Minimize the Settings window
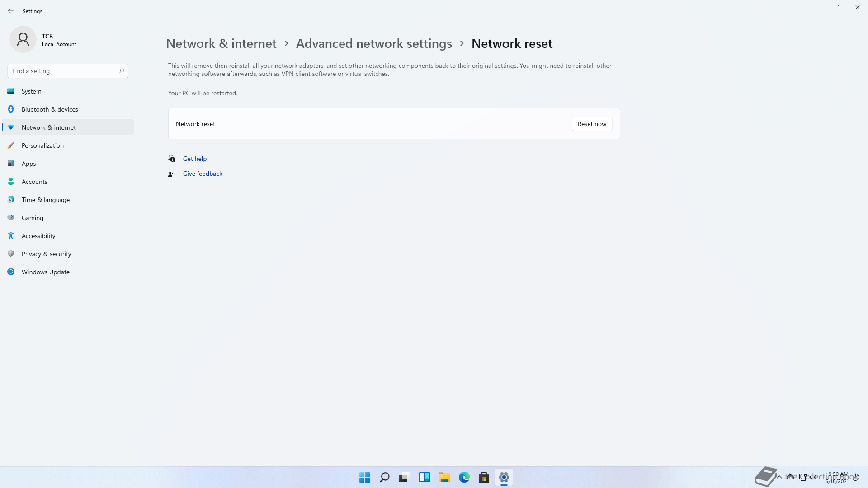 click(x=816, y=7)
